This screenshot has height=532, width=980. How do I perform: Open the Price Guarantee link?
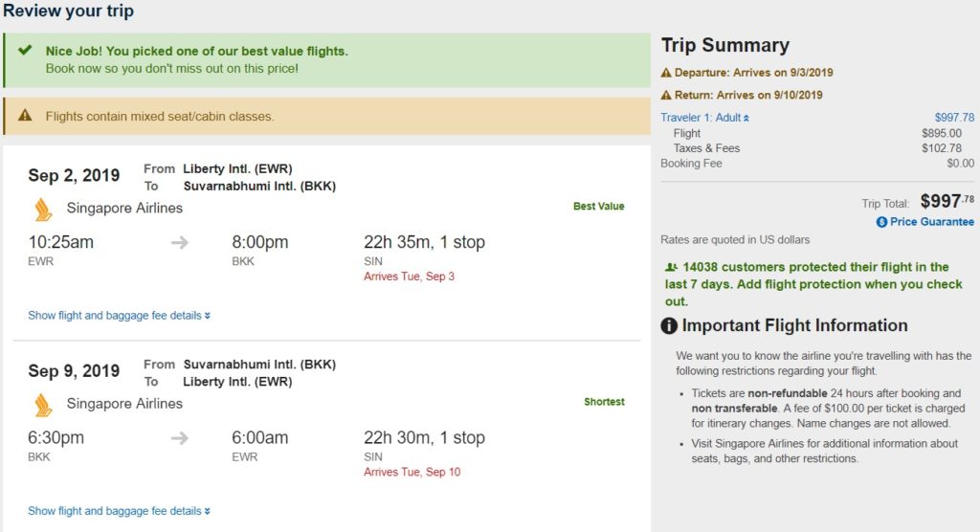pyautogui.click(x=931, y=222)
